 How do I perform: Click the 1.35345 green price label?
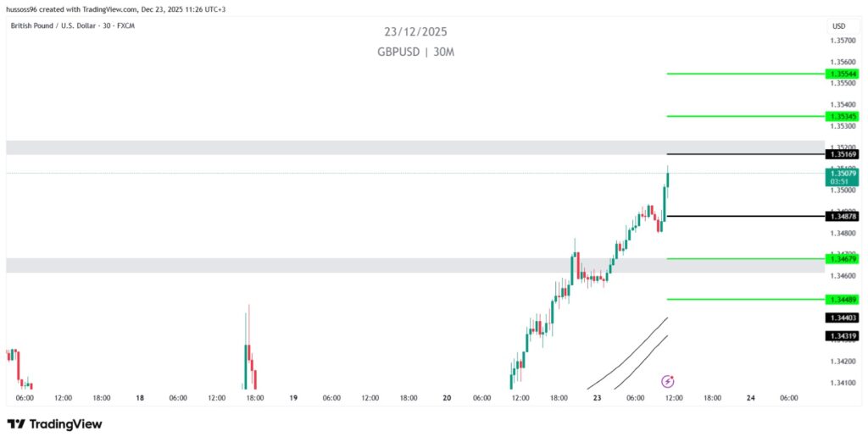pyautogui.click(x=842, y=116)
